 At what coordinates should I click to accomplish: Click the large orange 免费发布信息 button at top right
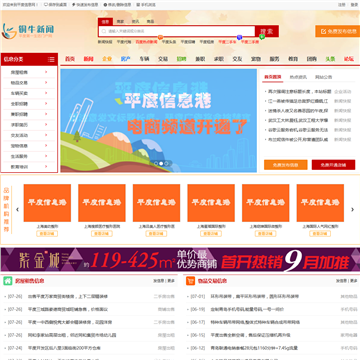pyautogui.click(x=337, y=31)
